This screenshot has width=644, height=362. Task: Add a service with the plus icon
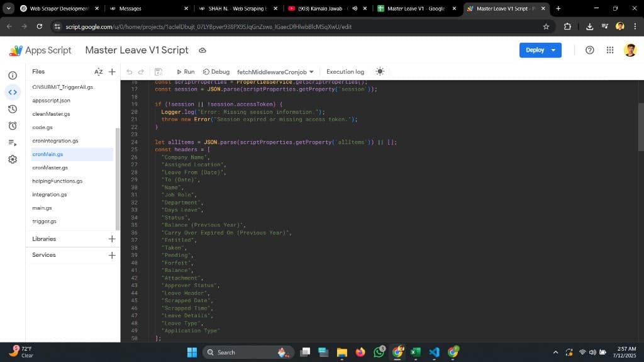[x=112, y=255]
